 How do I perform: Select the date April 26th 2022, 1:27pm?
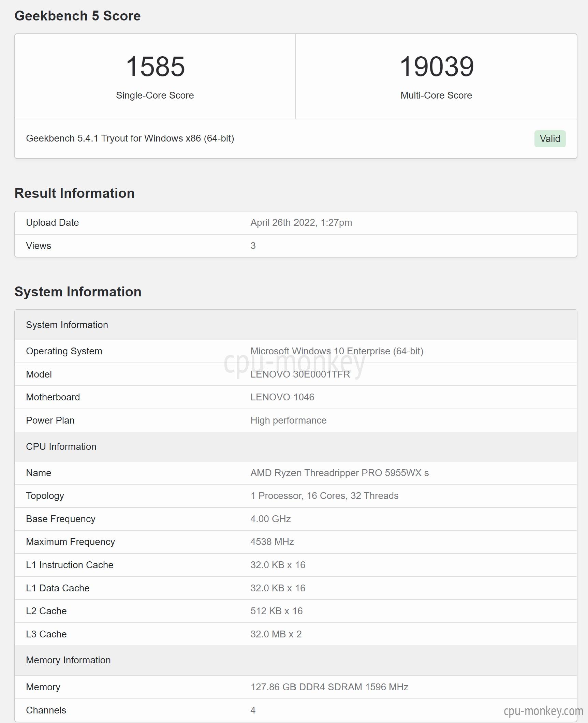click(x=301, y=223)
